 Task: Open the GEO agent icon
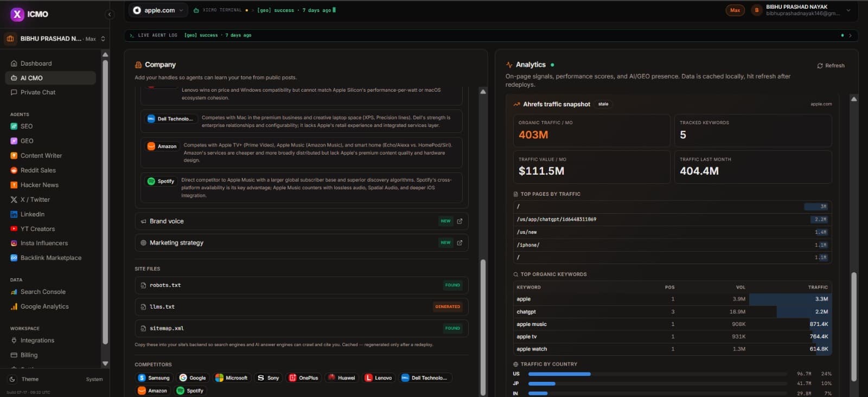pos(14,141)
